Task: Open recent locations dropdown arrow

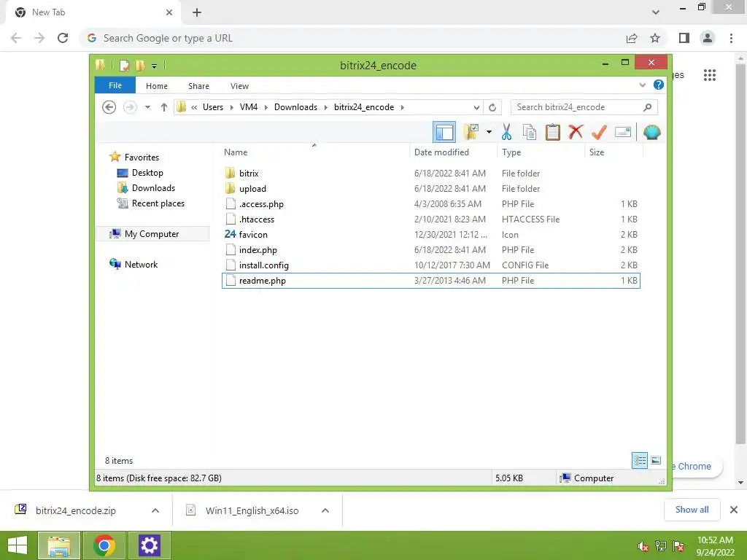Action: point(147,107)
